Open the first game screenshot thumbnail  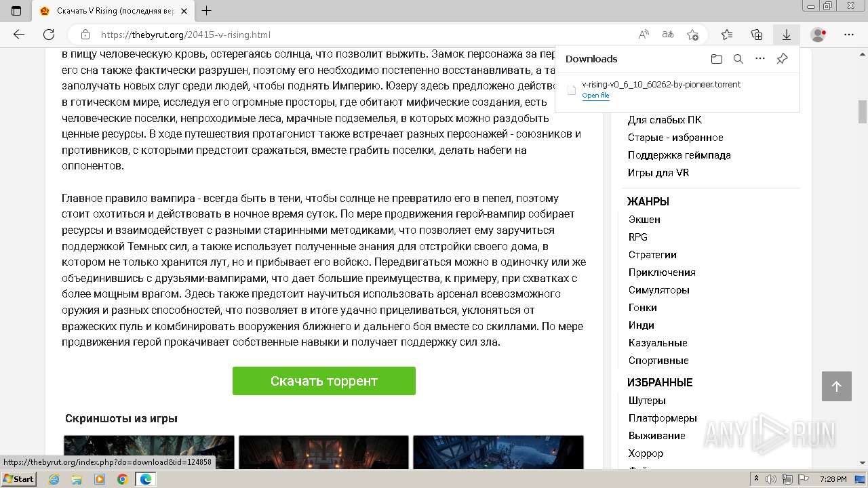[149, 451]
